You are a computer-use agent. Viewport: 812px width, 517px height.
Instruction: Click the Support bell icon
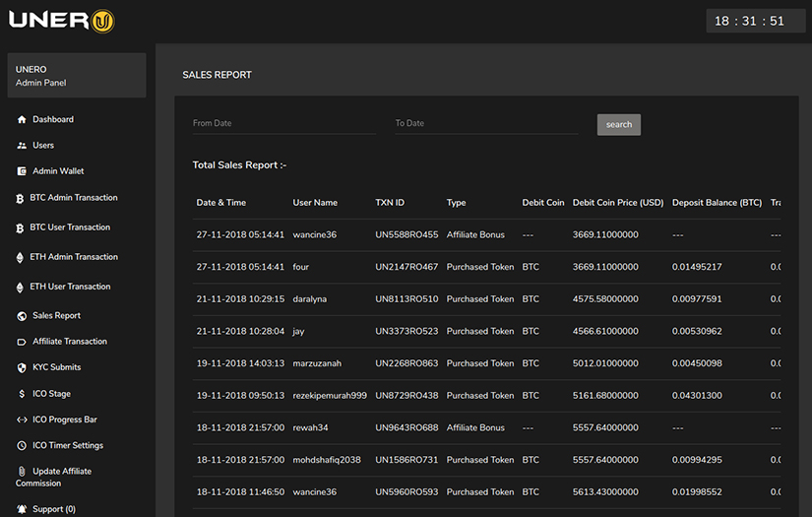(22, 509)
